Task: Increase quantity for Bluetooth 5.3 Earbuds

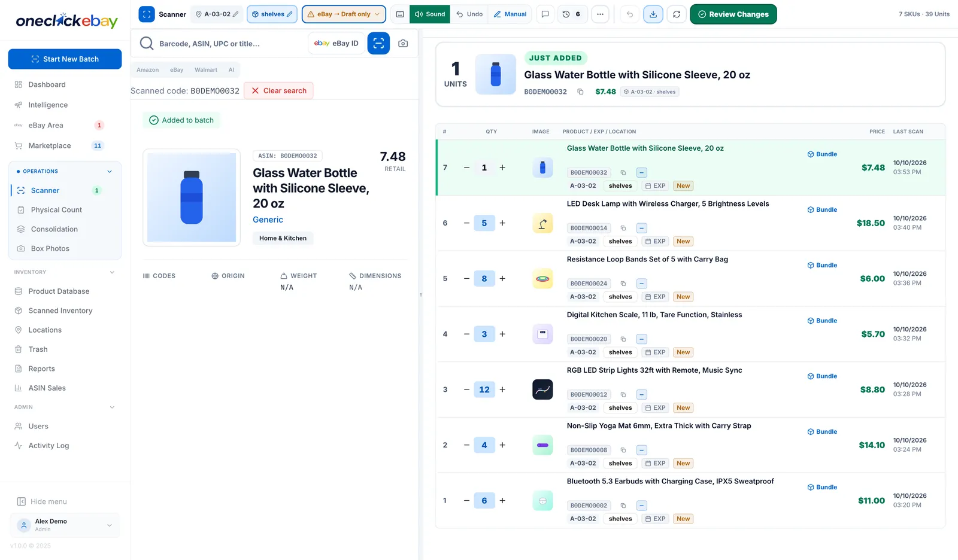Action: [x=502, y=501]
